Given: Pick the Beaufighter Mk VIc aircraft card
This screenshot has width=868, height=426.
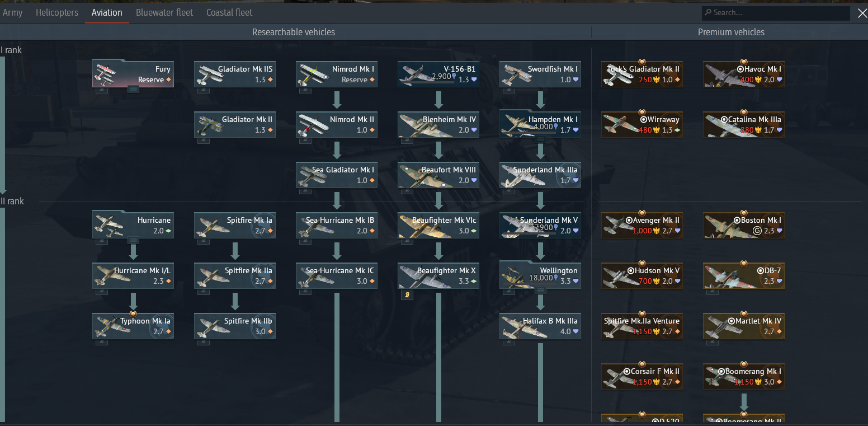Looking at the screenshot, I should pyautogui.click(x=438, y=226).
